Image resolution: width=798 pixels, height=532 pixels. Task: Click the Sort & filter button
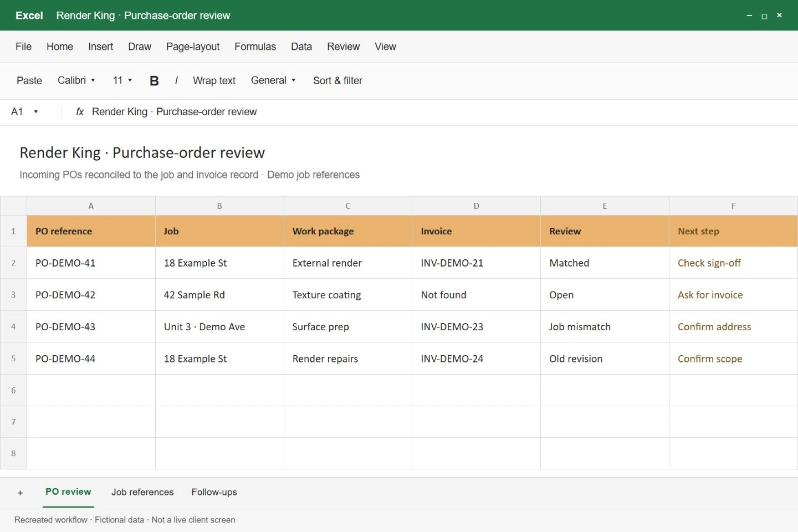pyautogui.click(x=337, y=81)
